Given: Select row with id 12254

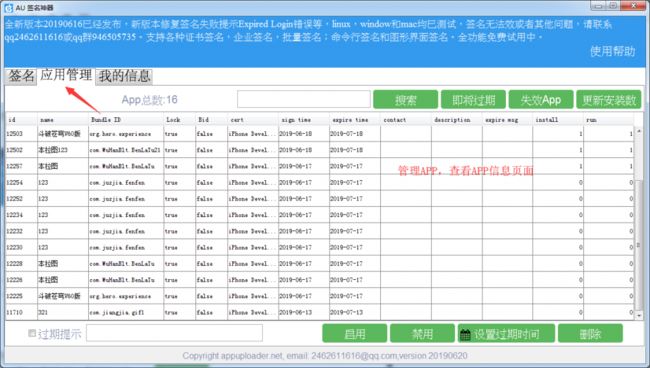Looking at the screenshot, I should pyautogui.click(x=320, y=182).
